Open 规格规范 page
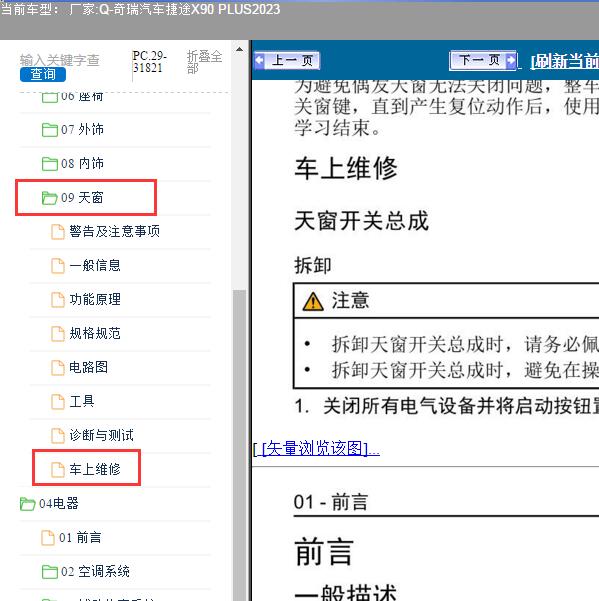The height and width of the screenshot is (601, 599). [x=95, y=333]
